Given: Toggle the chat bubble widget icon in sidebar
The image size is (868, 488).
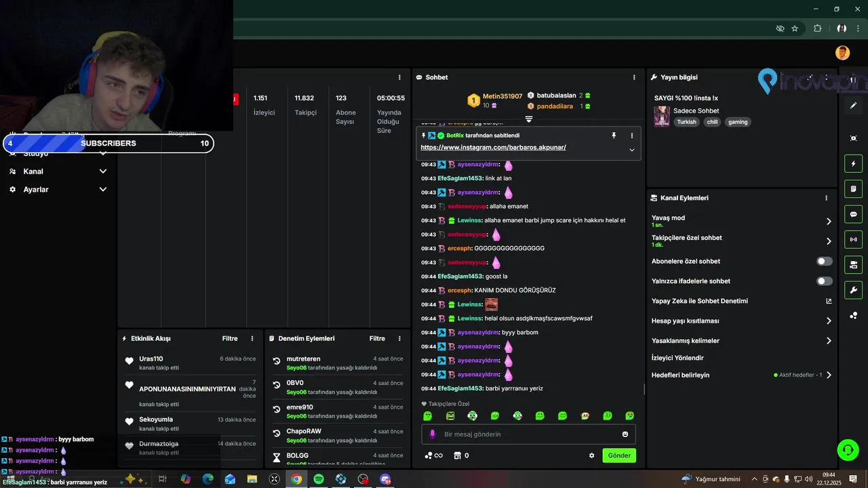Looking at the screenshot, I should click(853, 214).
